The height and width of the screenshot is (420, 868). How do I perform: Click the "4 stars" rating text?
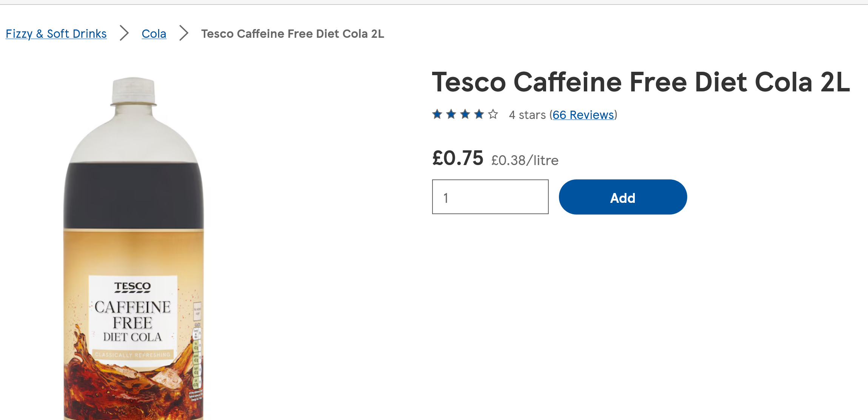tap(527, 115)
